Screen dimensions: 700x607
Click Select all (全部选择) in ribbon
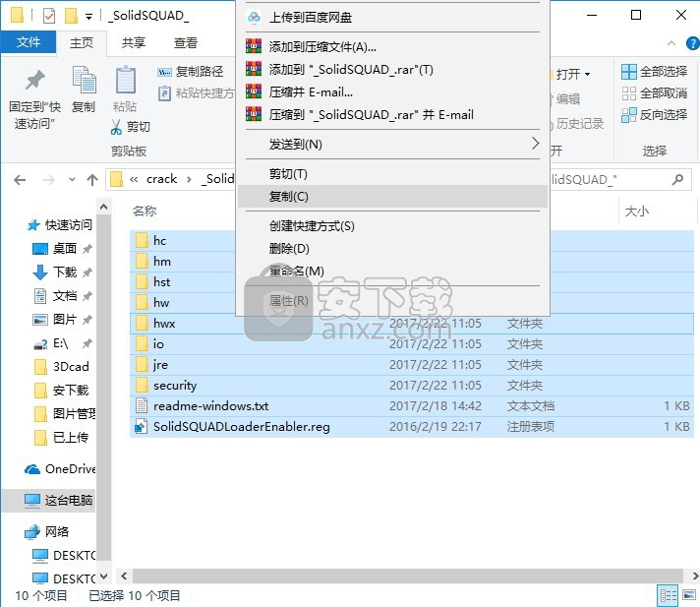[655, 72]
